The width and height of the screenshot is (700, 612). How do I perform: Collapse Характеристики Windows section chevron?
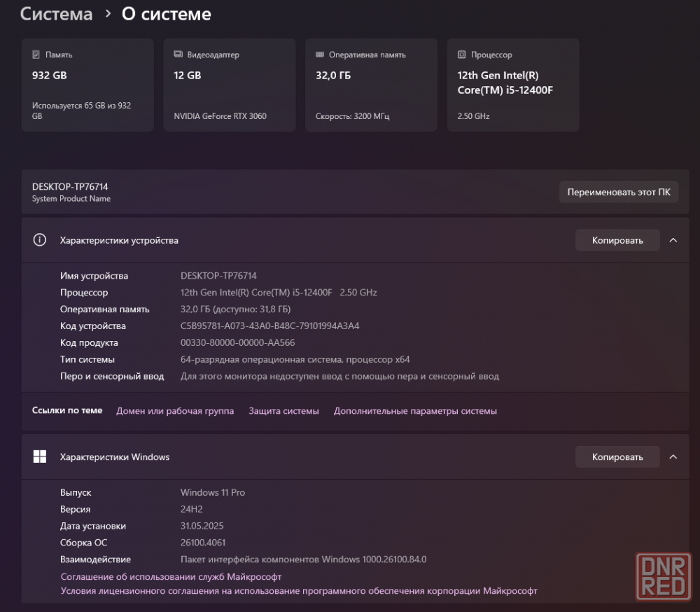(x=673, y=457)
